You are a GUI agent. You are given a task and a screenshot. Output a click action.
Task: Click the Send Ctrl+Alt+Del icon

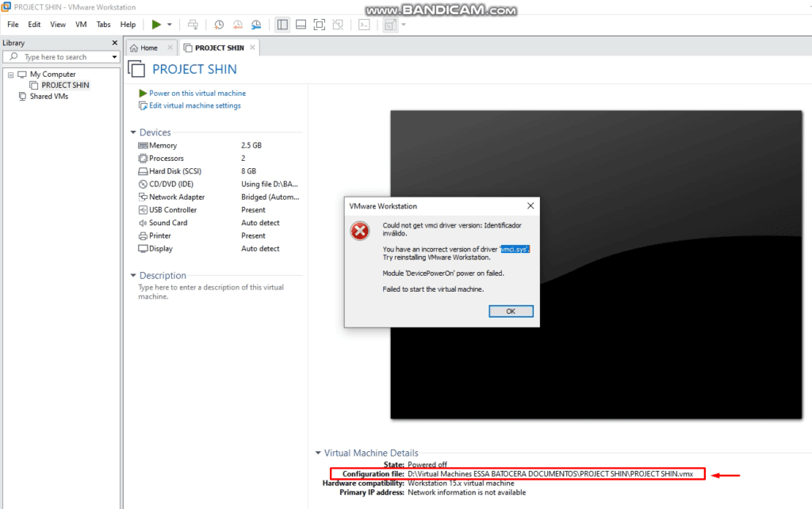193,25
